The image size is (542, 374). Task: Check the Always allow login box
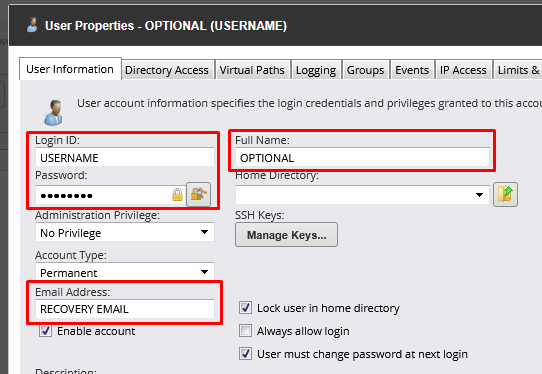(x=245, y=331)
